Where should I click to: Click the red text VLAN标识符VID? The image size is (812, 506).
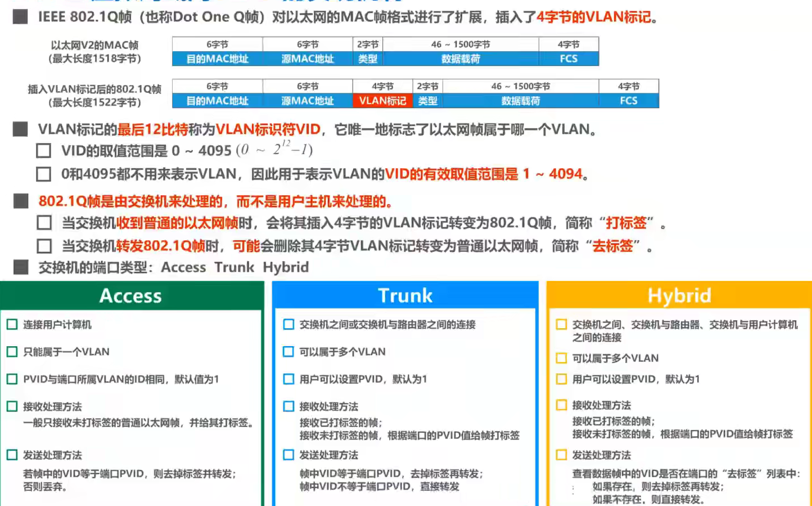coord(268,129)
